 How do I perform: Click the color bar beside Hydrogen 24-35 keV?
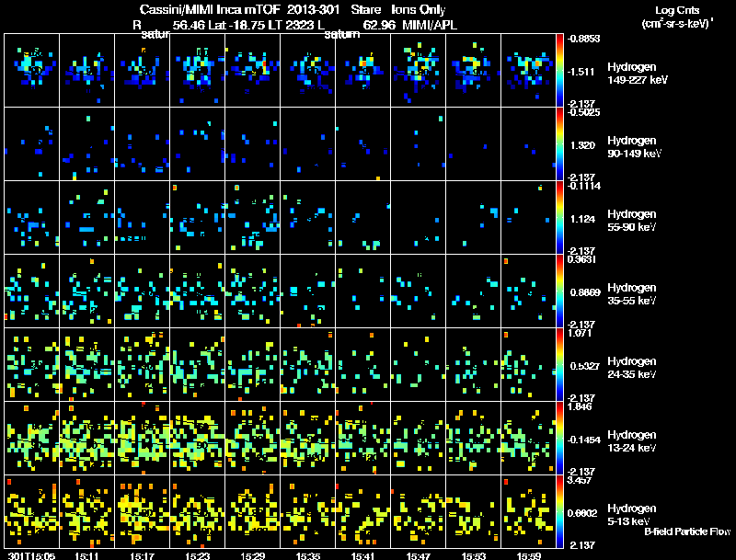[559, 365]
